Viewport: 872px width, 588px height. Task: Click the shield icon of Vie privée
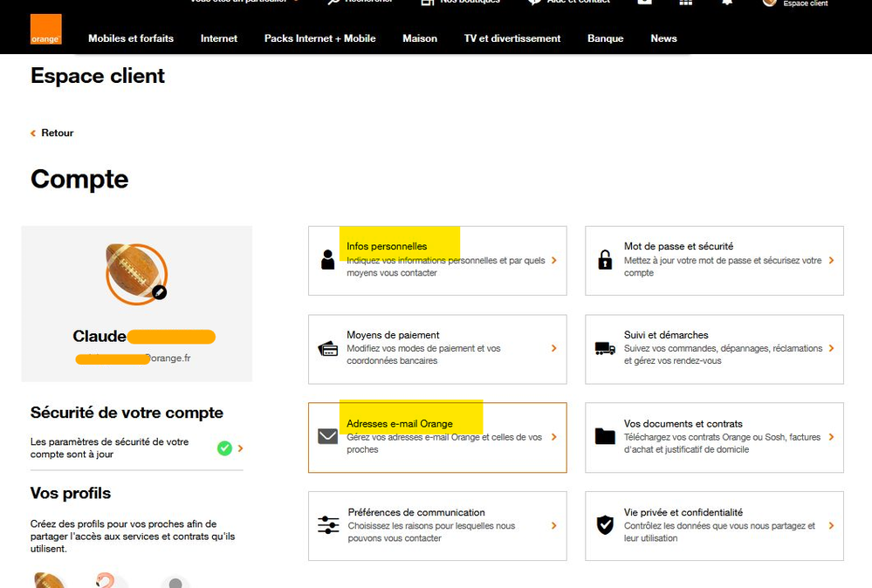(605, 524)
